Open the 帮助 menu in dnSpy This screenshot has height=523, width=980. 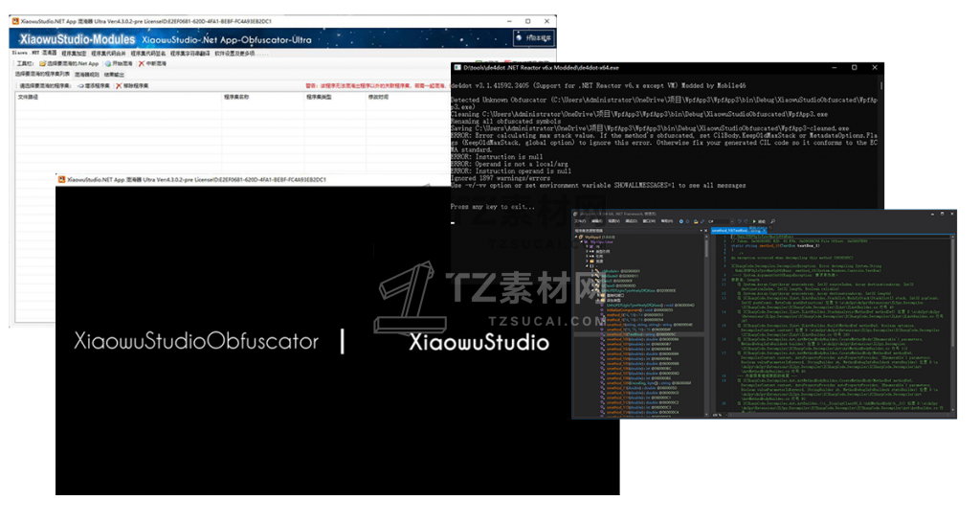coord(667,221)
